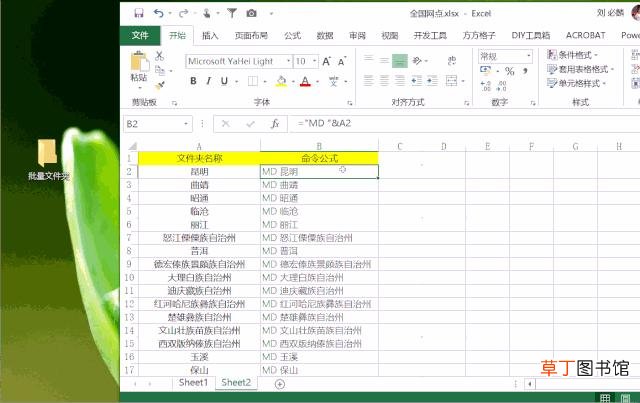Open the font color dropdown arrow
The image size is (640, 403).
click(317, 82)
